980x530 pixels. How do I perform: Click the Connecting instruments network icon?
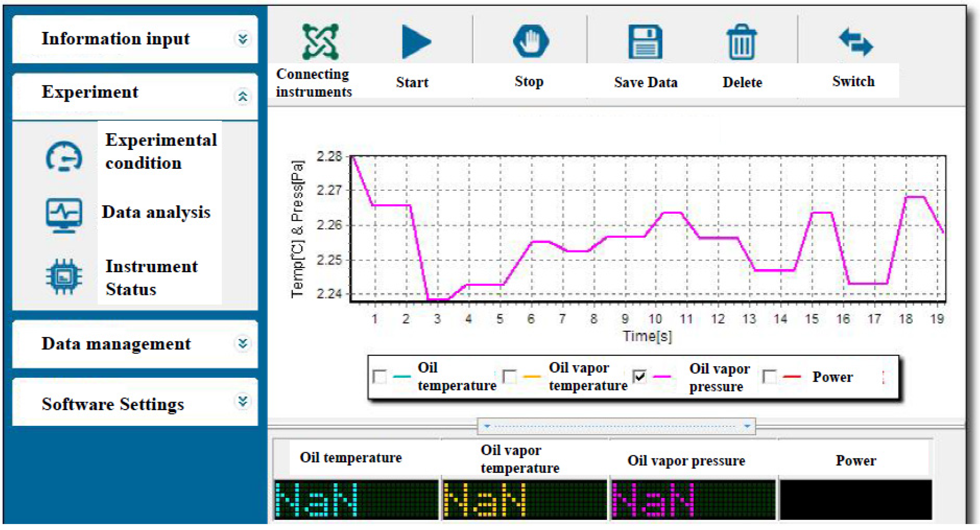pos(320,42)
